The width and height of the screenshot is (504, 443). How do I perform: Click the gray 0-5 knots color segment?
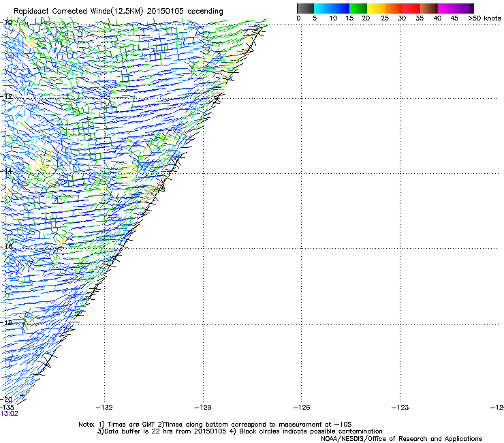pos(305,8)
